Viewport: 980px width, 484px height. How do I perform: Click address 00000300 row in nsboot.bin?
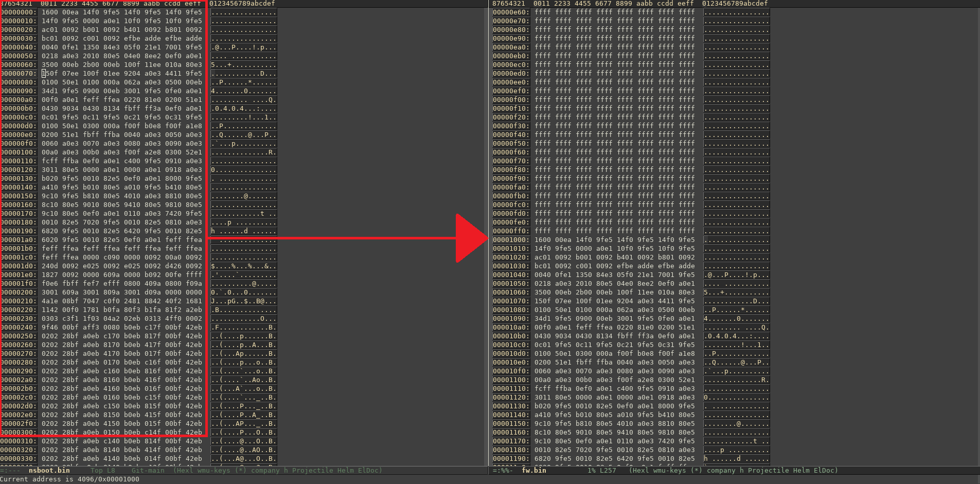[138, 432]
